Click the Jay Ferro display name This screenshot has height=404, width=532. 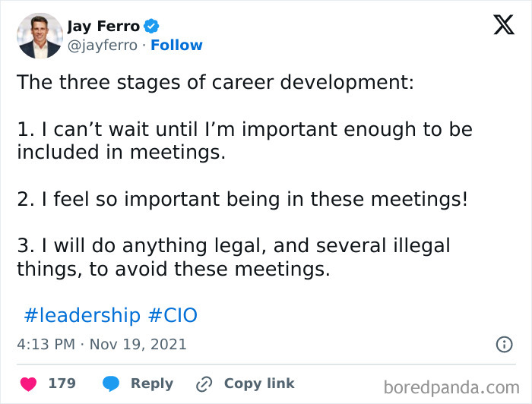pyautogui.click(x=103, y=27)
